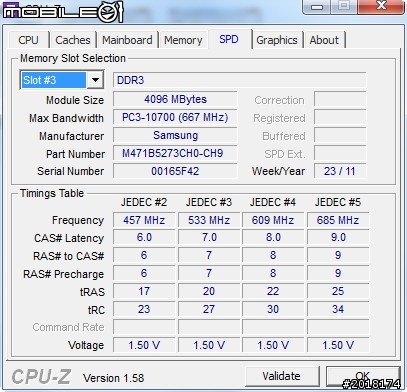Image resolution: width=407 pixels, height=392 pixels.
Task: Click the CPU-Z logo text
Action: click(41, 377)
